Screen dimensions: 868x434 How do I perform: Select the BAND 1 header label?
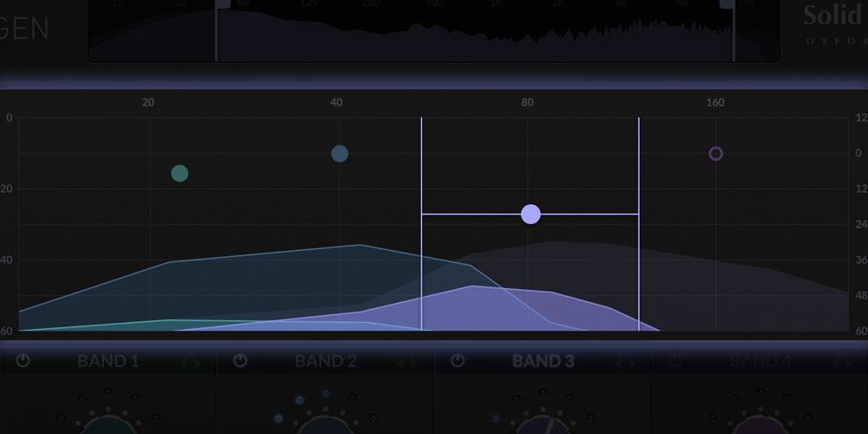[x=108, y=361]
